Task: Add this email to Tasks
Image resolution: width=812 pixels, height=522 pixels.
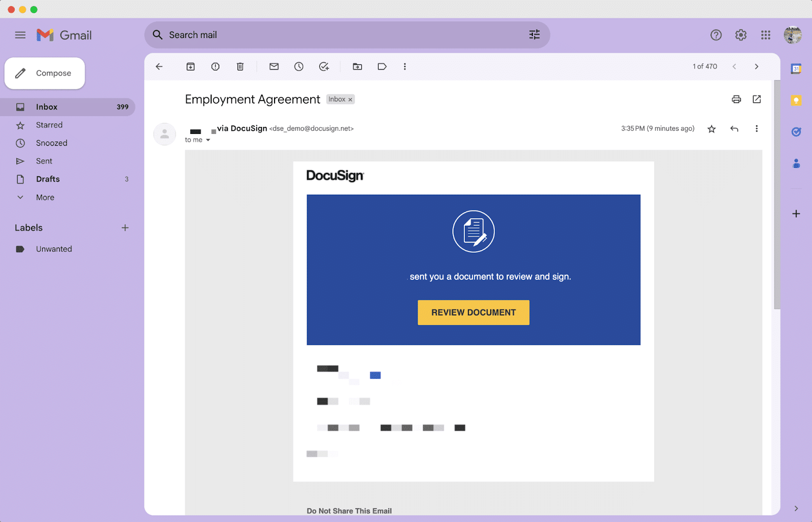Action: [324, 66]
